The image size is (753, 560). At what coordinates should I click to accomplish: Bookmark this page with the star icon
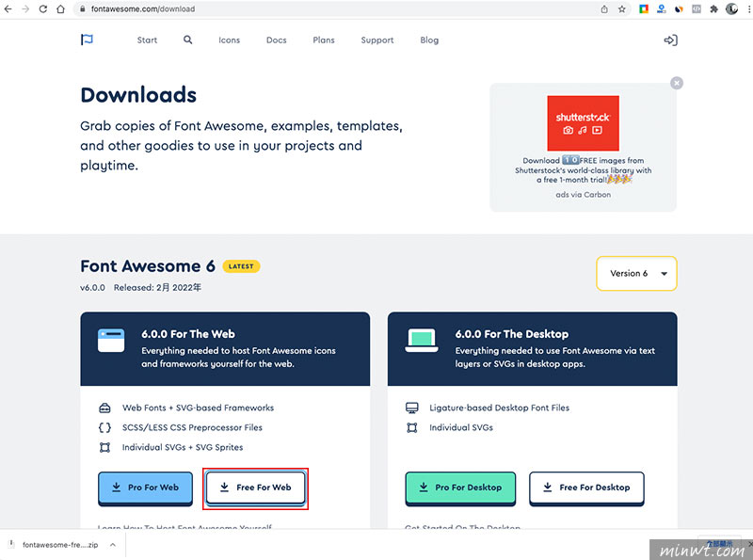pyautogui.click(x=622, y=9)
